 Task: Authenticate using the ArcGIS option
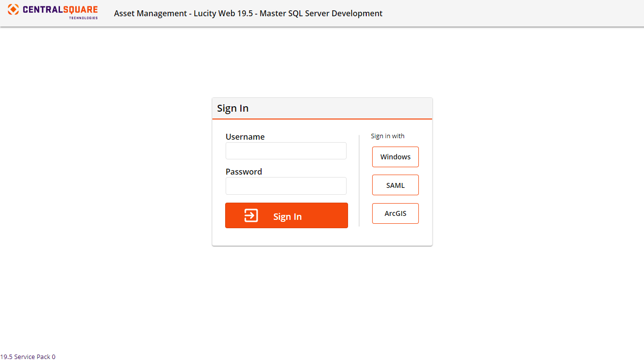395,213
